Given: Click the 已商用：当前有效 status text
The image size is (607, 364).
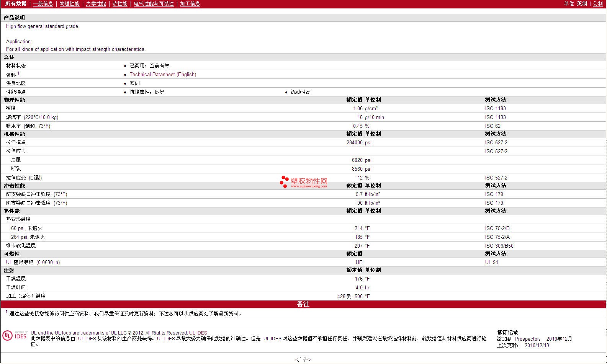Looking at the screenshot, I should click(x=150, y=66).
